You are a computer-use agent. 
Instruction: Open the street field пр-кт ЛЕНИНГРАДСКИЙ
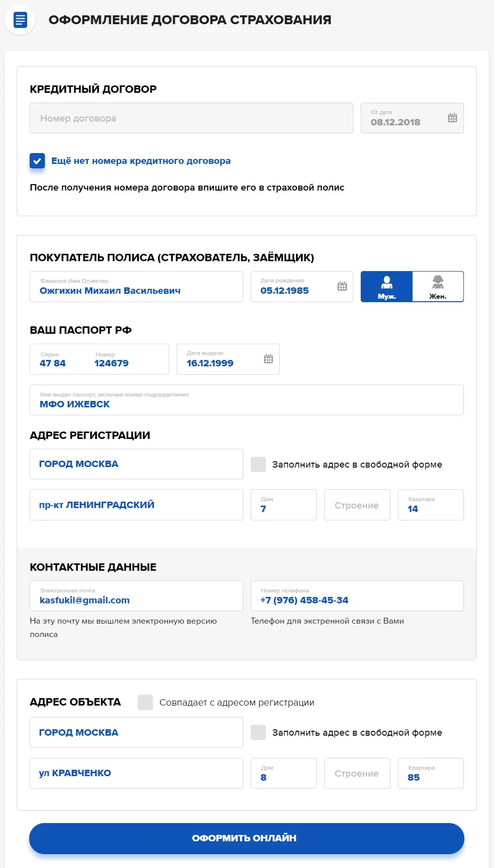[136, 505]
